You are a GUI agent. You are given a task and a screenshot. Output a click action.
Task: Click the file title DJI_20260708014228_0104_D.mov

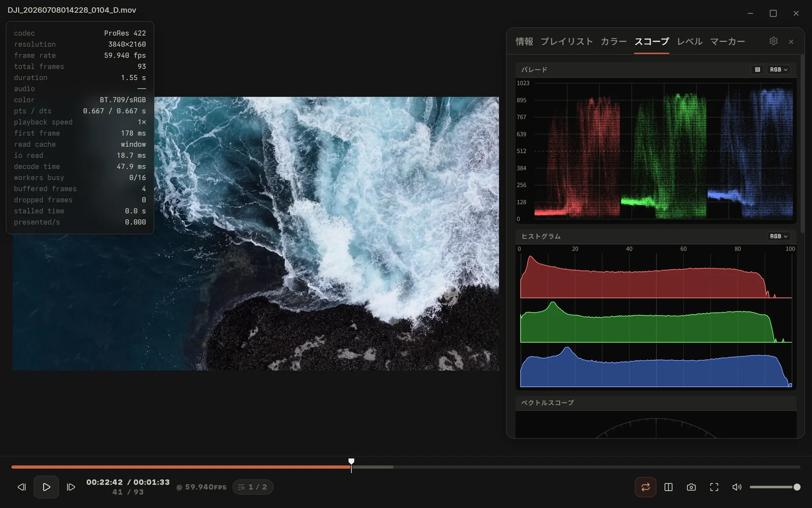point(72,10)
